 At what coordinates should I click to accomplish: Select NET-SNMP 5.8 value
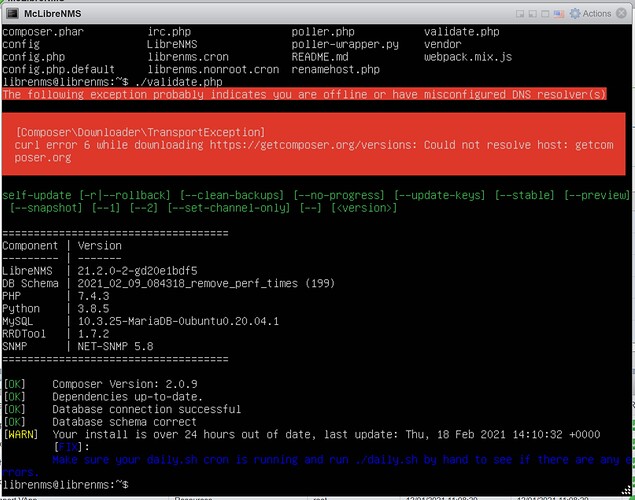point(115,346)
